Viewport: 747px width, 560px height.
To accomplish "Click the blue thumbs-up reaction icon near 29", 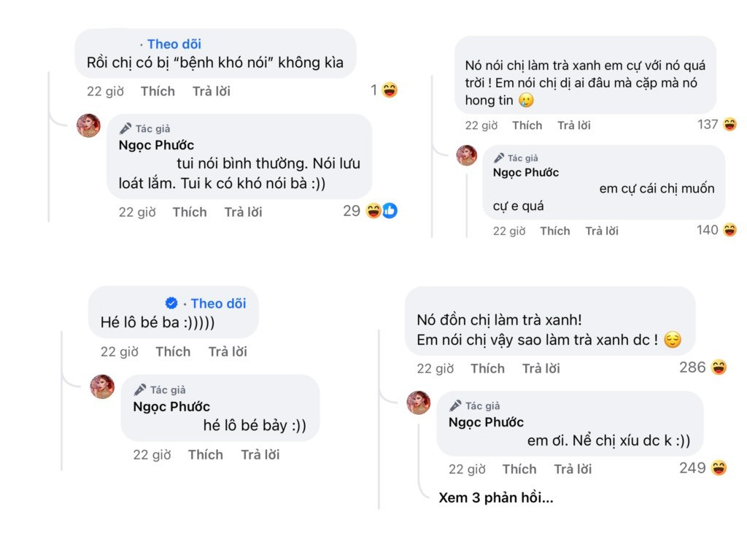I will pos(392,211).
